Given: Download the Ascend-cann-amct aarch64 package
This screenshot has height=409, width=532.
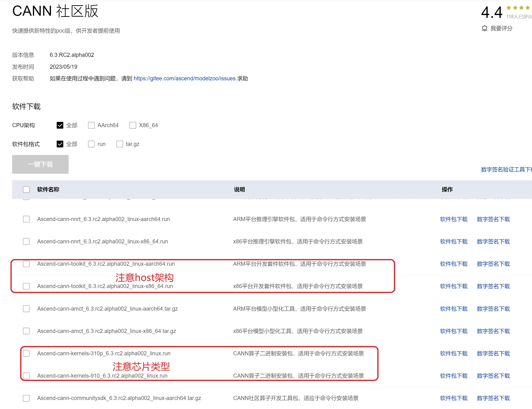Looking at the screenshot, I should [453, 309].
